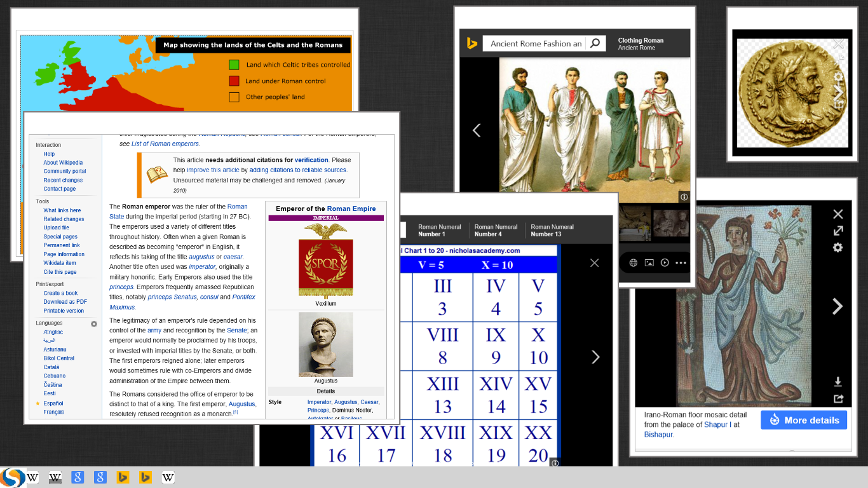The width and height of the screenshot is (868, 488).
Task: Open the Augustus bust image in the infobox
Action: 325,344
